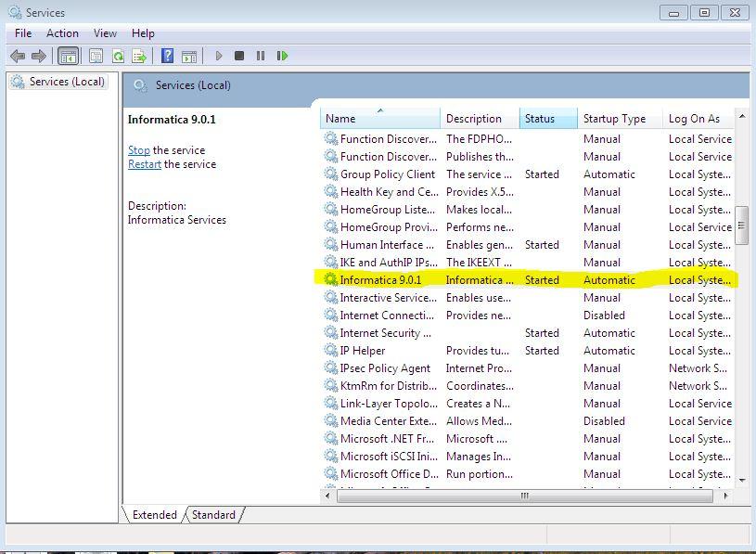The image size is (756, 554).
Task: Select the IPsec Policy Agent service
Action: pyautogui.click(x=385, y=367)
